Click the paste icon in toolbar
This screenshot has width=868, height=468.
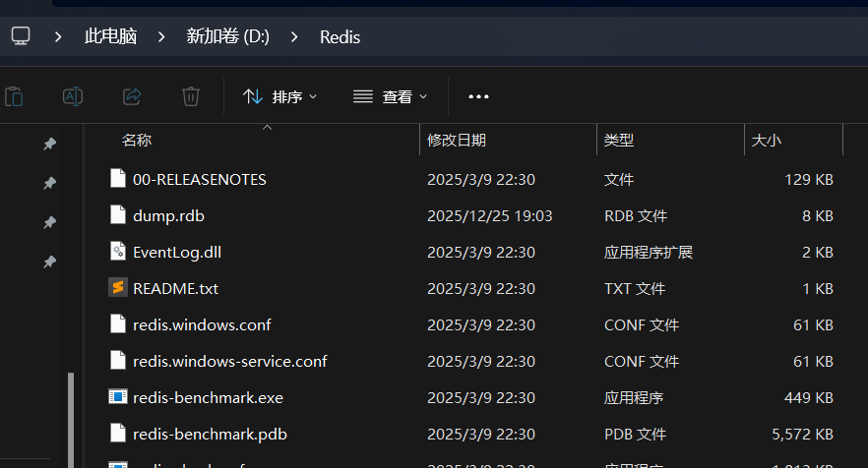tap(14, 96)
